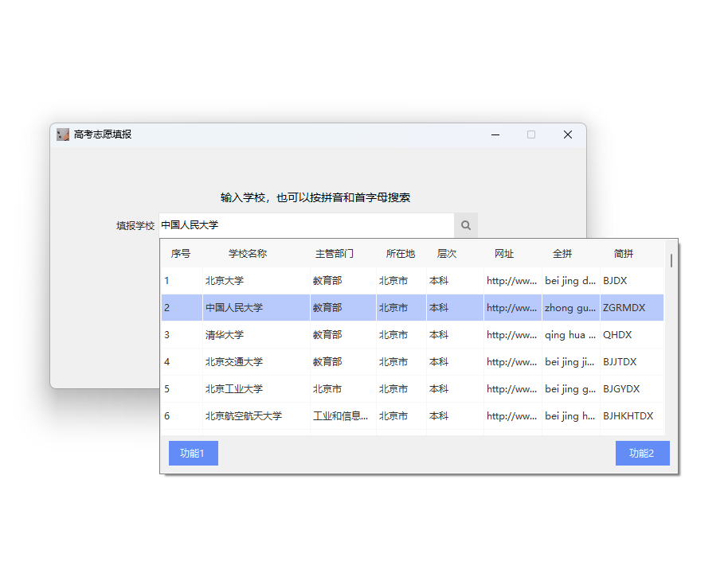Click the bei jing g... pinyin cell
The width and height of the screenshot is (728, 569).
tap(570, 388)
